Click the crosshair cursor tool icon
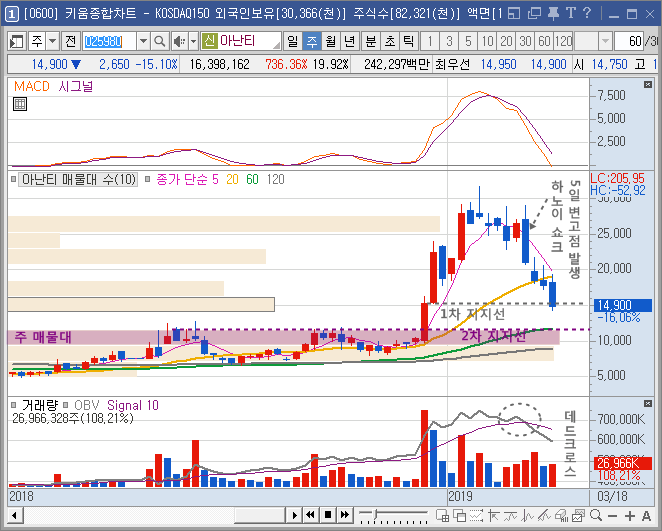This screenshot has height=531, width=662. point(493,515)
